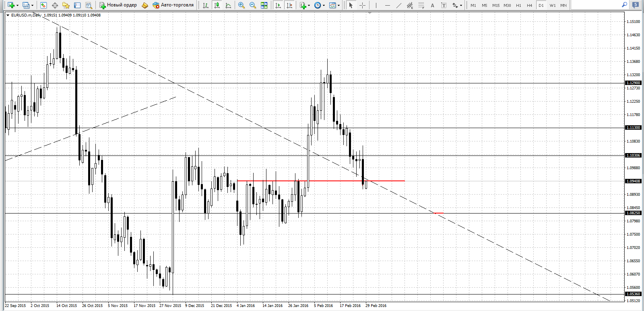The height and width of the screenshot is (311, 644).
Task: Click the current price label 1.09408
Action: point(633,181)
